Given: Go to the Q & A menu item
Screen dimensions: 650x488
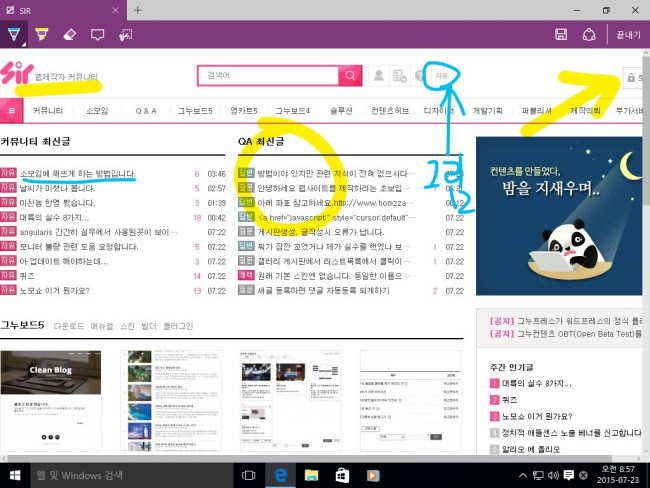Looking at the screenshot, I should (x=146, y=111).
